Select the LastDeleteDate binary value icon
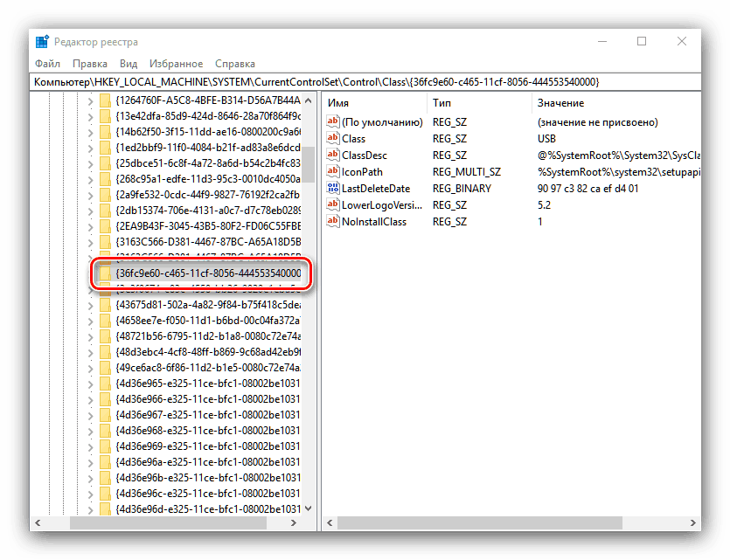Image resolution: width=730 pixels, height=560 pixels. click(x=332, y=188)
